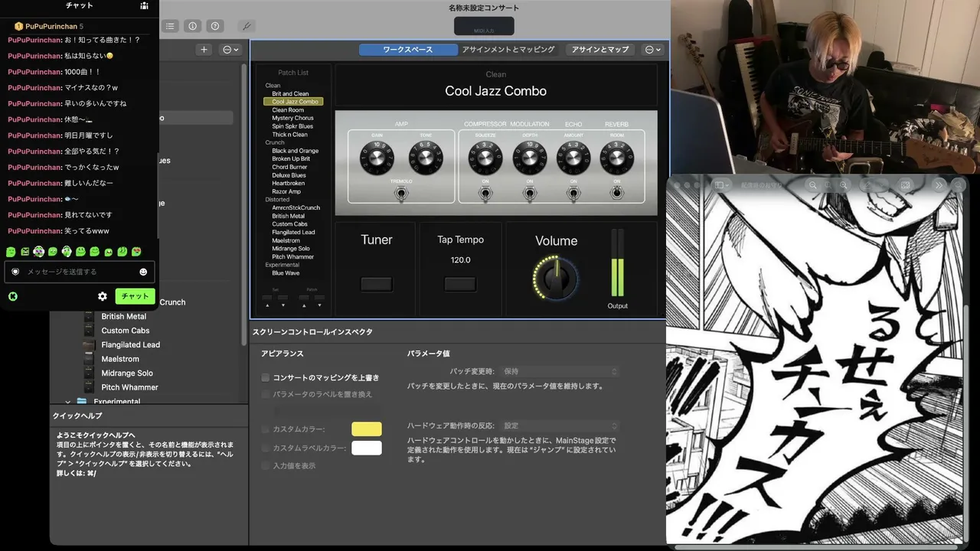The image size is (980, 551).
Task: Open workspace options ellipsis dropdown
Action: pyautogui.click(x=653, y=49)
